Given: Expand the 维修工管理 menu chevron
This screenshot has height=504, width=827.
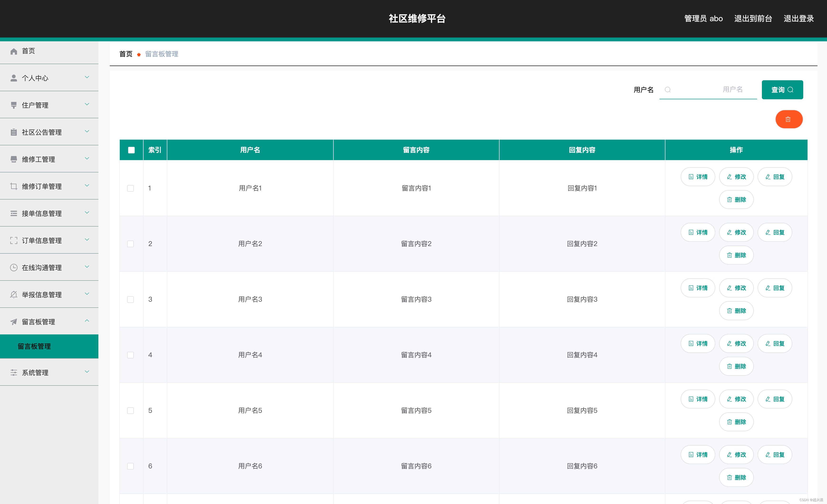Looking at the screenshot, I should (87, 158).
